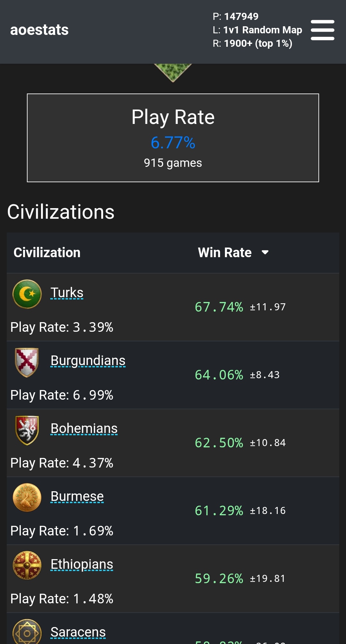Open the Saracens civilization link
This screenshot has width=346, height=644.
click(78, 632)
